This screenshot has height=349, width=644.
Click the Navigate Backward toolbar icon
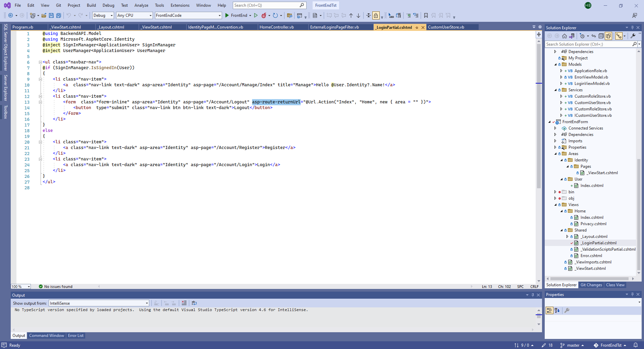11,15
